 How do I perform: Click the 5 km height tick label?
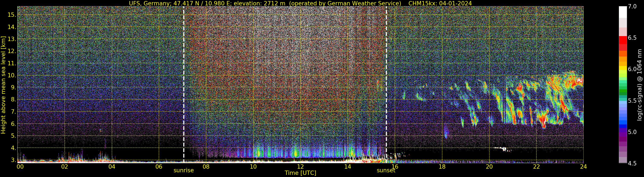(x=13, y=136)
